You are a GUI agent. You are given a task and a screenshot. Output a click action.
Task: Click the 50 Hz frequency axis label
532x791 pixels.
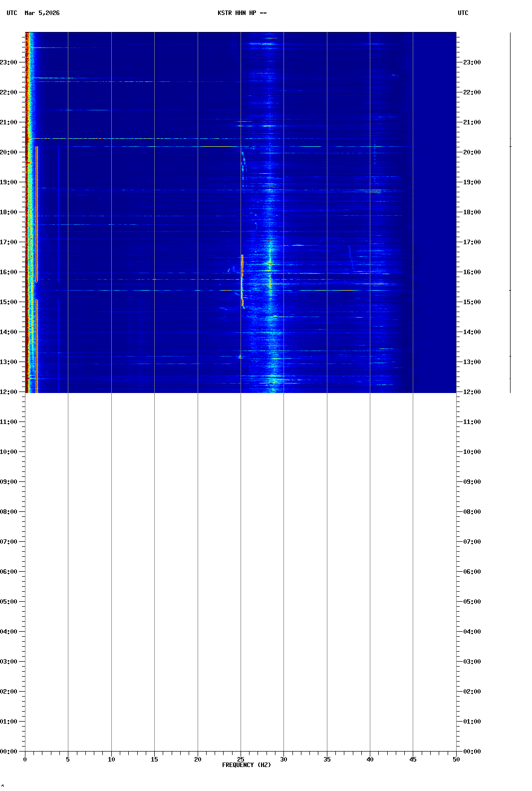(x=456, y=760)
